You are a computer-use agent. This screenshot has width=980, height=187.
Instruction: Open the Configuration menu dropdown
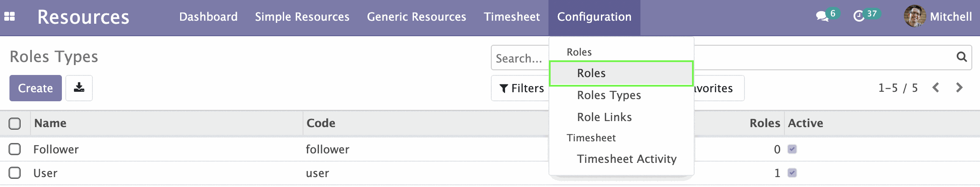(x=594, y=17)
